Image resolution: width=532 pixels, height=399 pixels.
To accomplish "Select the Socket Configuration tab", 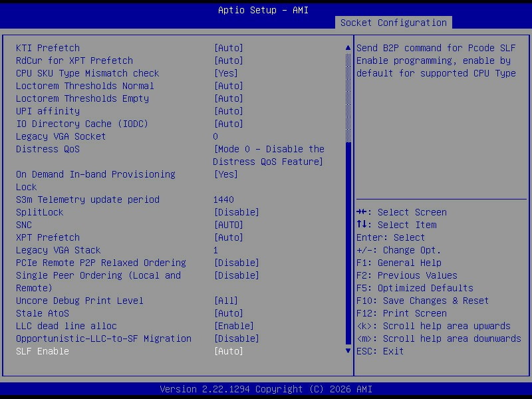I will coord(393,23).
